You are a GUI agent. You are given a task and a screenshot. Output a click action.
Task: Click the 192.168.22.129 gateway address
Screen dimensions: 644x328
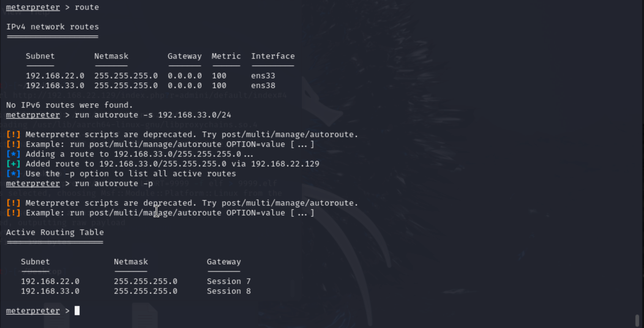click(x=285, y=164)
